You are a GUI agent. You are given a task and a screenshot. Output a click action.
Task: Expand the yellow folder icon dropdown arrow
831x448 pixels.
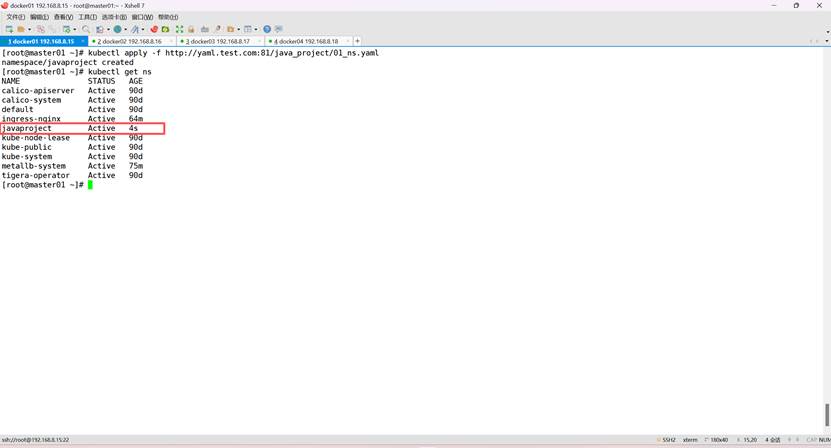238,29
